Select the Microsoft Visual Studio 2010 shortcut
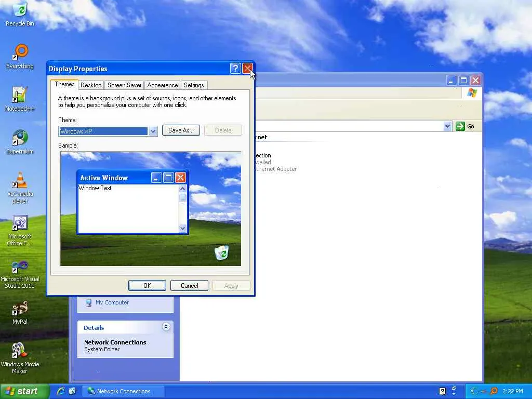532x399 pixels. (x=20, y=273)
